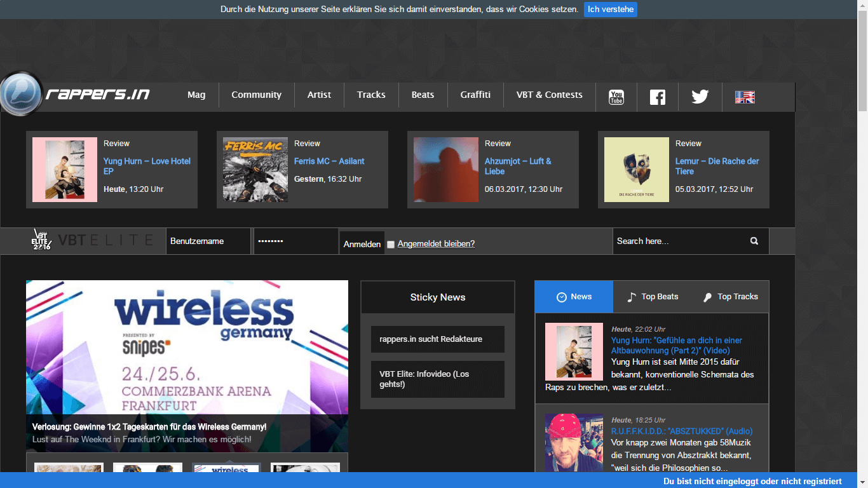This screenshot has width=868, height=488.
Task: Open Lemur – Die Rache der Tiere review
Action: click(717, 166)
